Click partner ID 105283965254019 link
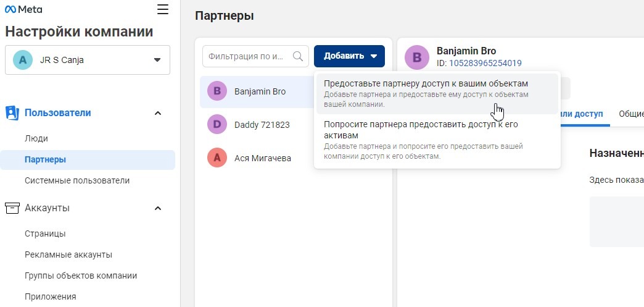The image size is (644, 307). tap(485, 64)
